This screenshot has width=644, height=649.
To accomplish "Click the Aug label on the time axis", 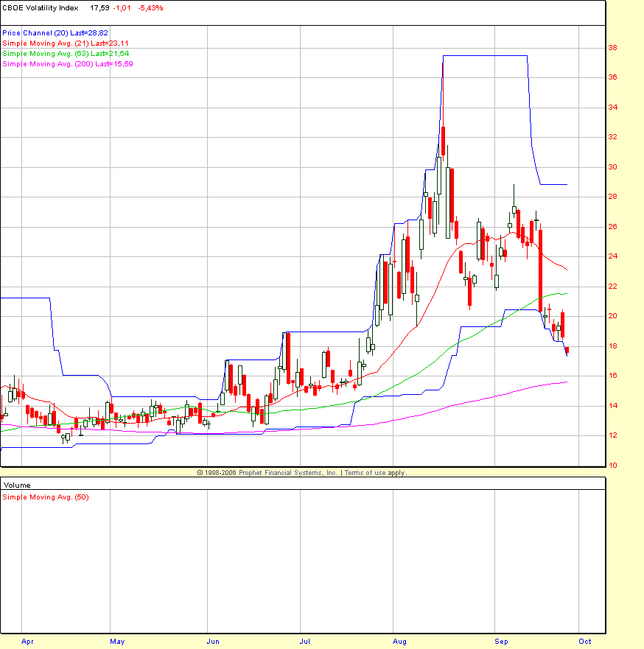I will 399,642.
